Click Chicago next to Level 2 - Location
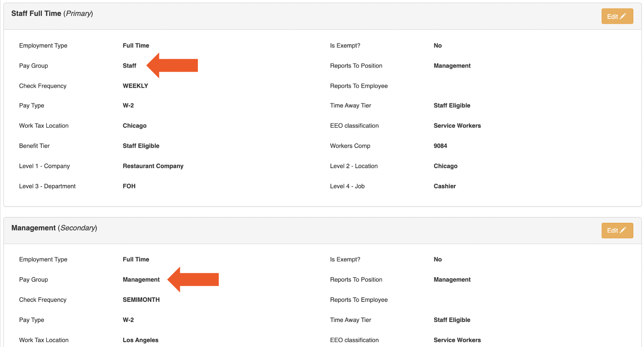 pos(445,166)
